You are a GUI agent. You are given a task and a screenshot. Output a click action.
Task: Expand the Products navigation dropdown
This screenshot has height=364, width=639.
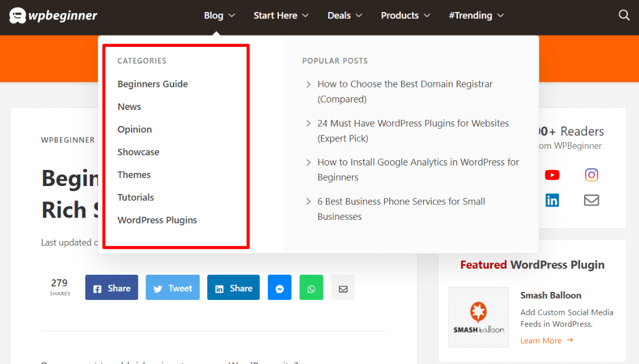pyautogui.click(x=405, y=15)
